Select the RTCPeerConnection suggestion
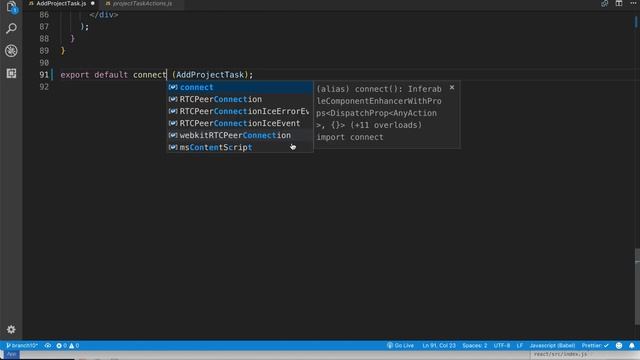 coord(240,99)
